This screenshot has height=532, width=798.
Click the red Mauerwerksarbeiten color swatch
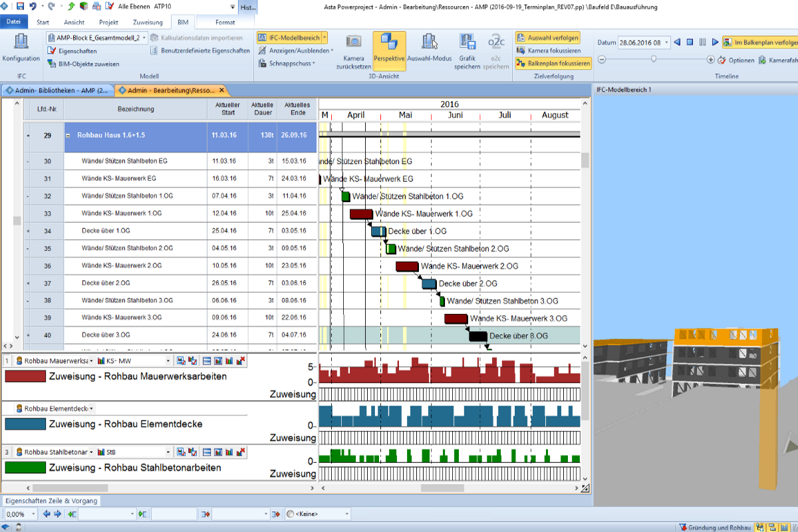point(25,376)
